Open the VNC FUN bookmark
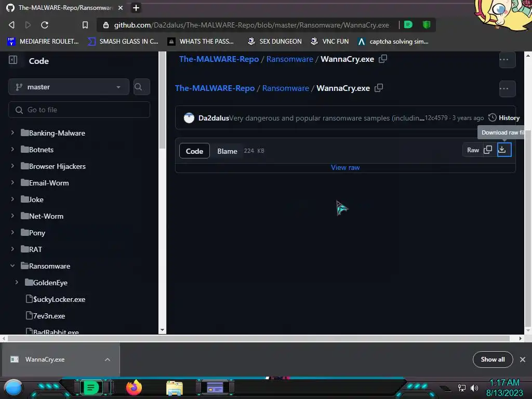The height and width of the screenshot is (399, 532). (330, 42)
